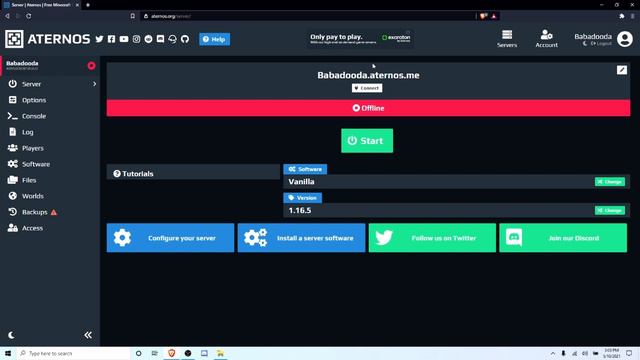The image size is (640, 360).
Task: Open the Servers list icon
Action: click(507, 39)
